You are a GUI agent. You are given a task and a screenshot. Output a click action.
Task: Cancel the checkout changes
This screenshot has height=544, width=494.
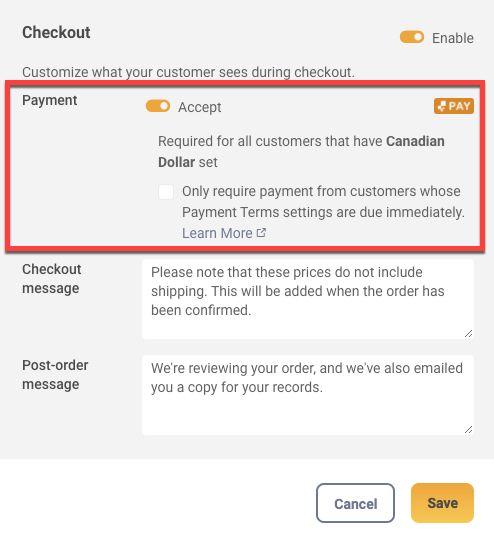pos(355,503)
